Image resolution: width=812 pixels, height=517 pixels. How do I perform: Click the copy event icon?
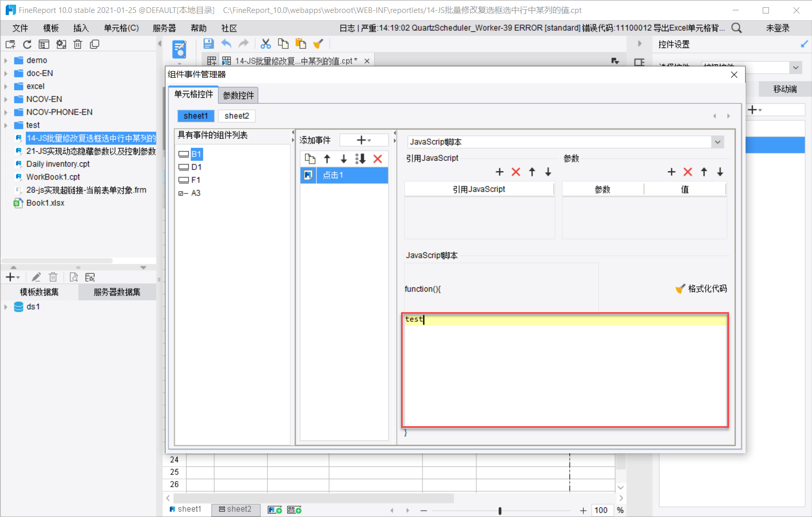click(x=310, y=159)
